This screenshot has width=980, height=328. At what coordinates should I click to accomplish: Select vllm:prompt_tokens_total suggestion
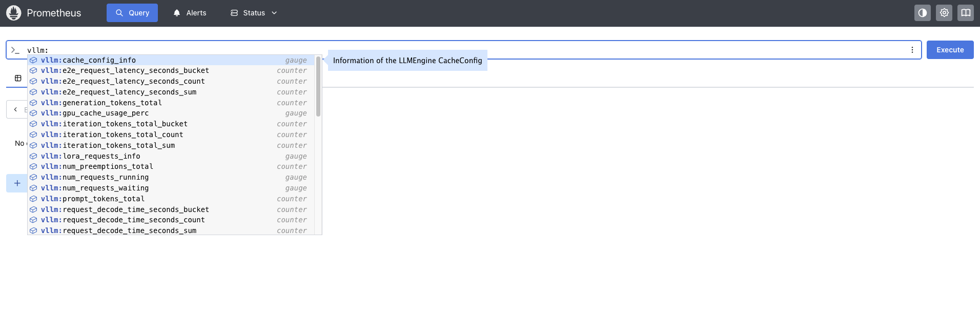pyautogui.click(x=171, y=199)
